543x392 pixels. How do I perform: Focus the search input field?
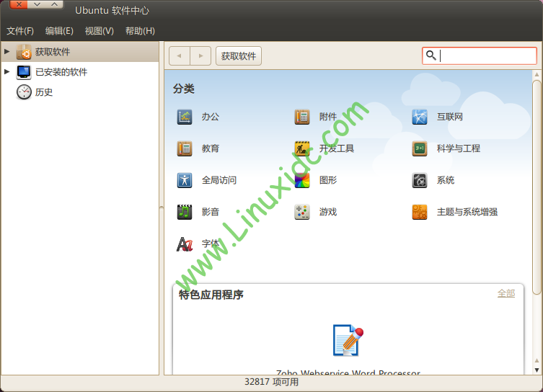[480, 55]
